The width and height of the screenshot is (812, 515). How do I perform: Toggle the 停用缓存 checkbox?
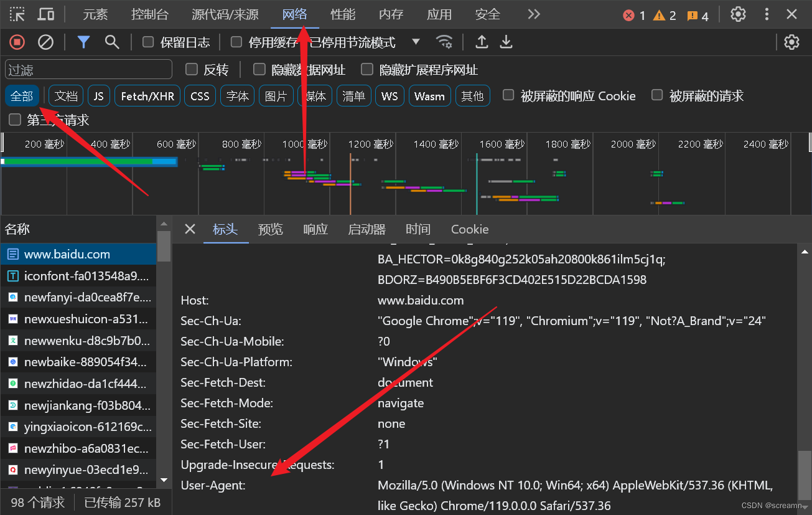click(236, 42)
